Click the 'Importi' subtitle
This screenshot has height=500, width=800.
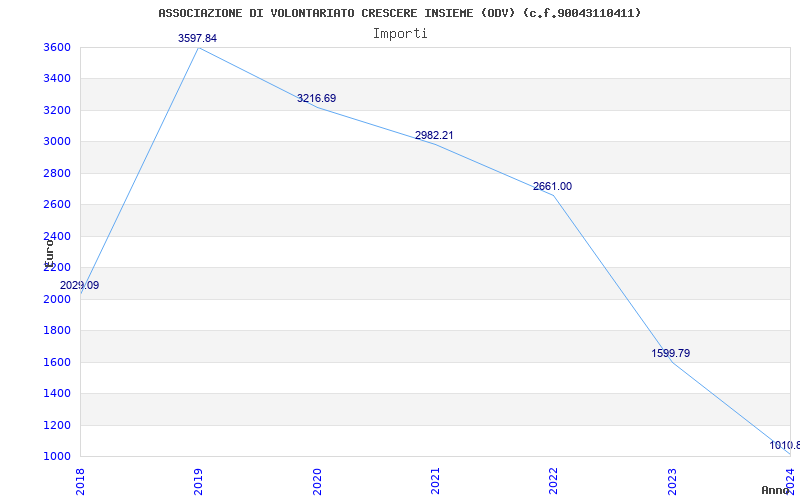(x=400, y=34)
